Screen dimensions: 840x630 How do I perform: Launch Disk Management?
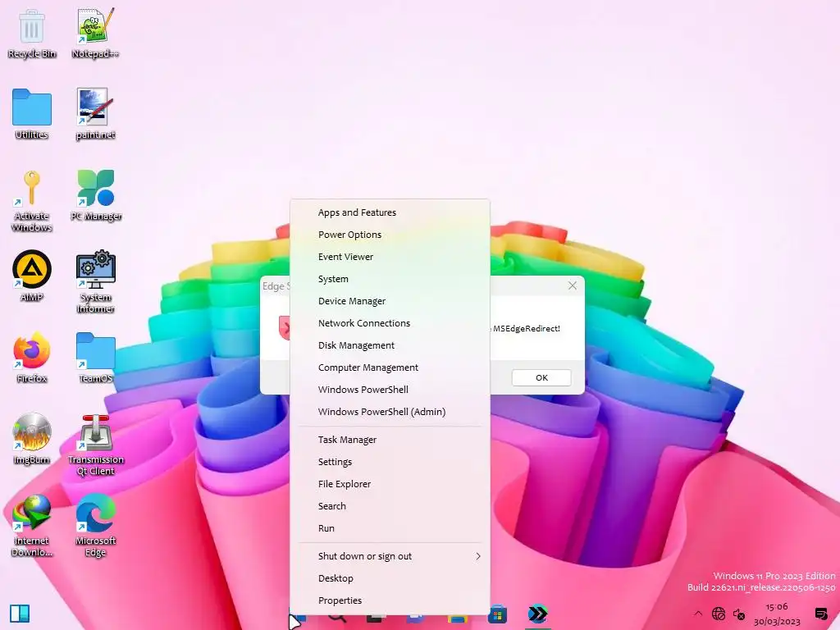click(x=390, y=345)
